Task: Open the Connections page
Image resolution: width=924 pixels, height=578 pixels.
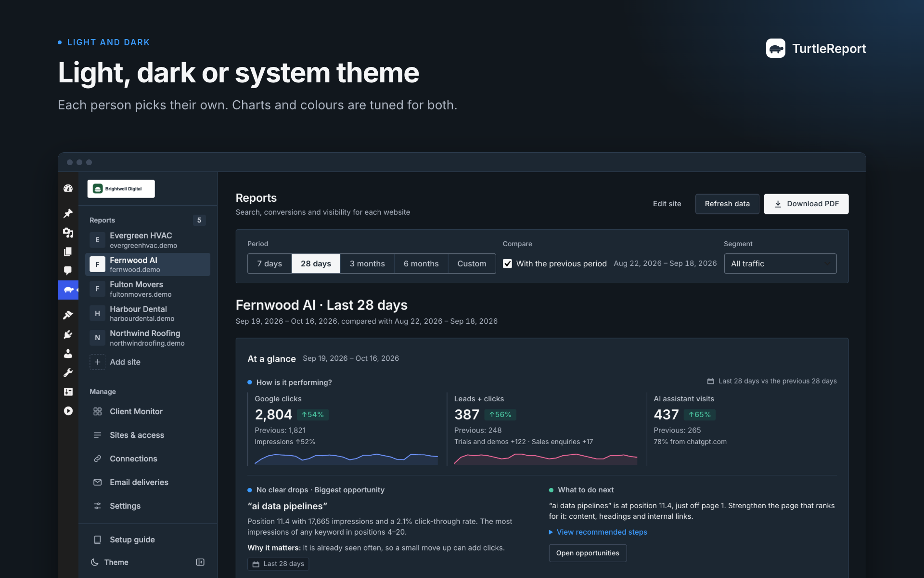Action: [148, 459]
